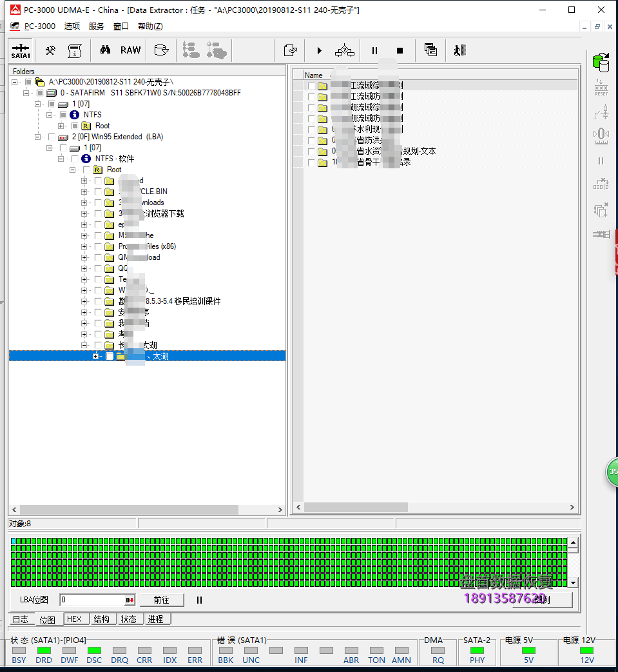The height and width of the screenshot is (672, 618).
Task: Collapse the Win95 Extended (LBA) node
Action: pyautogui.click(x=37, y=137)
